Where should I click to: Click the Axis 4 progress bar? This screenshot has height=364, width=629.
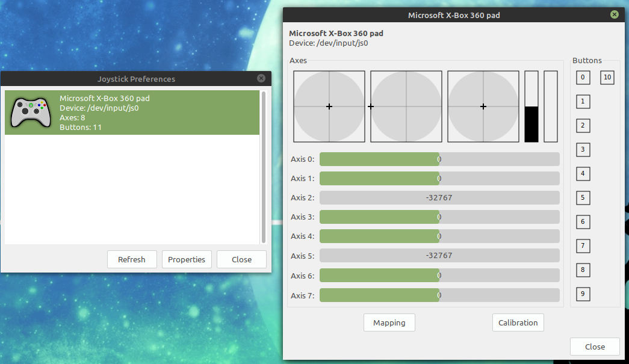(x=439, y=236)
